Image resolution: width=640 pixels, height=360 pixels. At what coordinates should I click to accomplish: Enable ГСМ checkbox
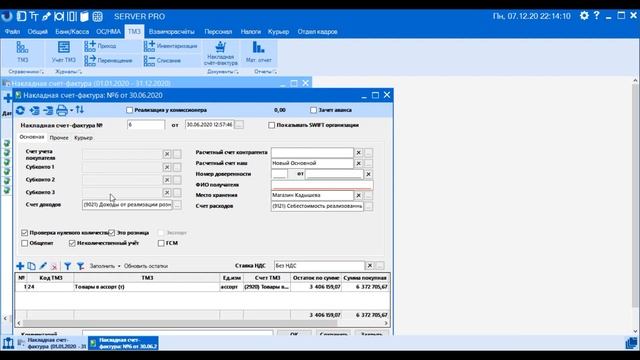pyautogui.click(x=161, y=243)
